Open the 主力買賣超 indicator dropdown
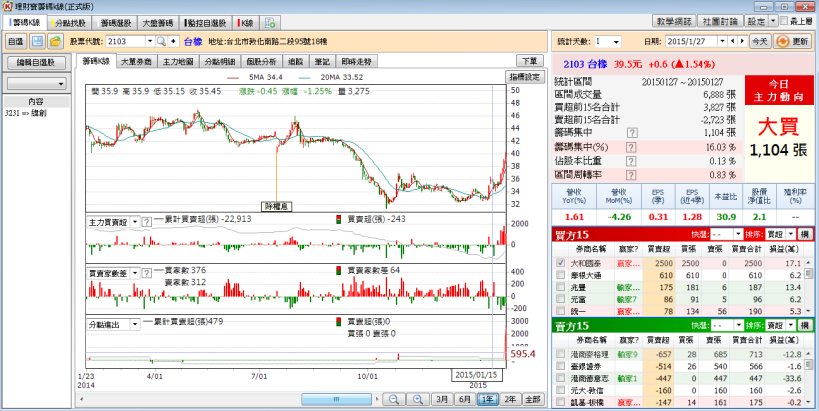This screenshot has width=819, height=411. click(135, 222)
